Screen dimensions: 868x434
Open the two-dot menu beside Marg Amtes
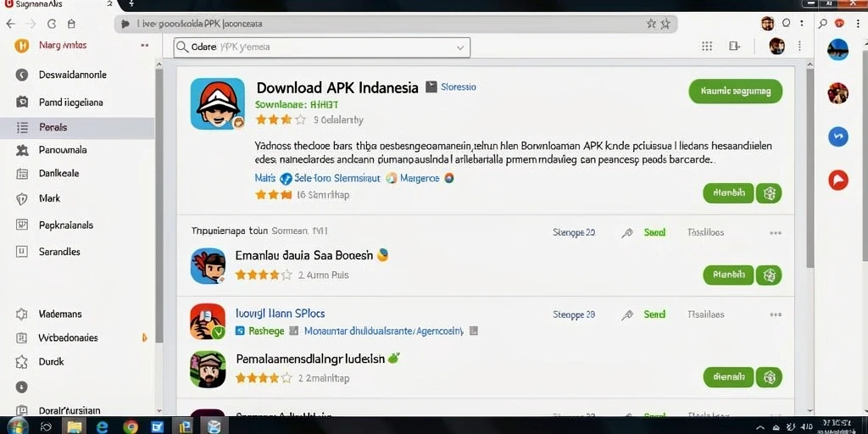tap(144, 46)
